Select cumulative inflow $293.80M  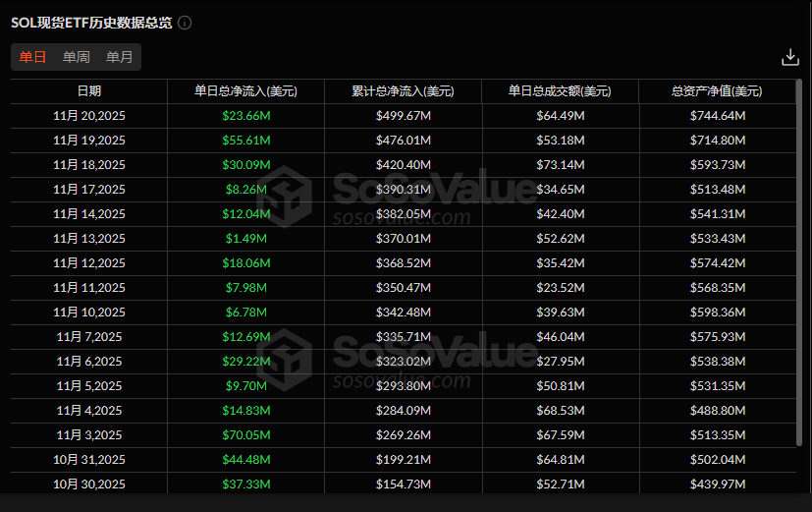coord(403,386)
